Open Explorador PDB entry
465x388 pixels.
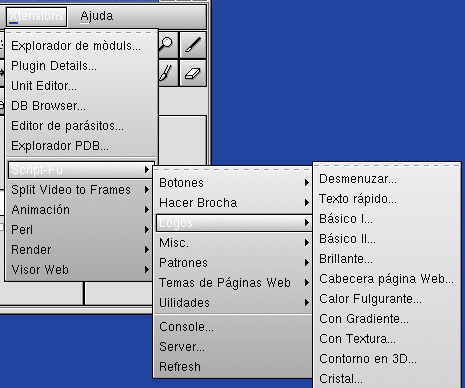tap(82, 146)
